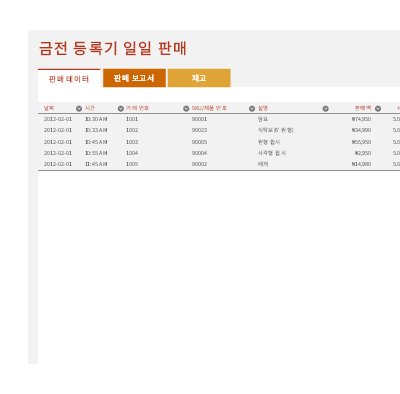
Task: Open the 판매액 column filter dropdown
Action: pyautogui.click(x=378, y=109)
